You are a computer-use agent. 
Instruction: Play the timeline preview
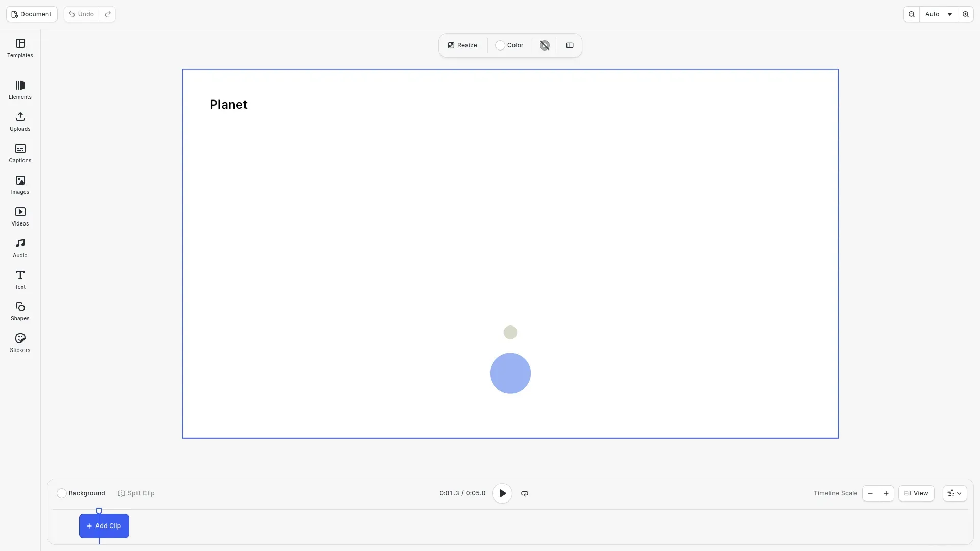click(x=502, y=493)
